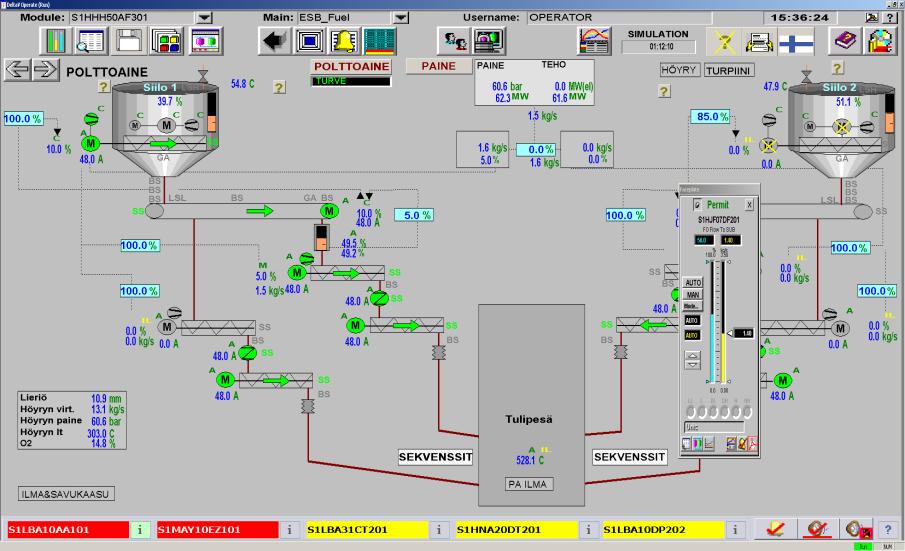Click the green motor M on conveyor belt
Viewport: 905px width, 551px height.
(329, 211)
